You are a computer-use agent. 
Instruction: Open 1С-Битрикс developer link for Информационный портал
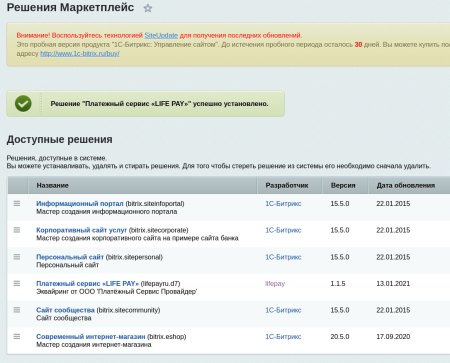coord(283,204)
